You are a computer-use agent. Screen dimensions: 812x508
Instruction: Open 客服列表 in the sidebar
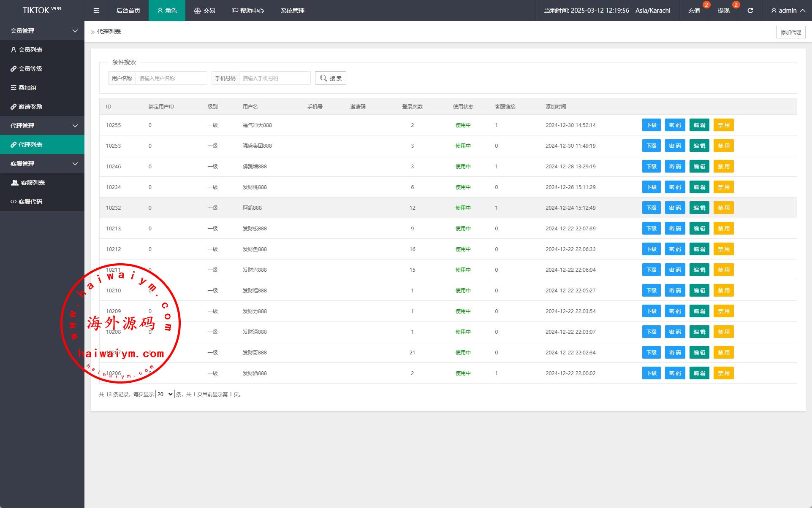click(33, 183)
